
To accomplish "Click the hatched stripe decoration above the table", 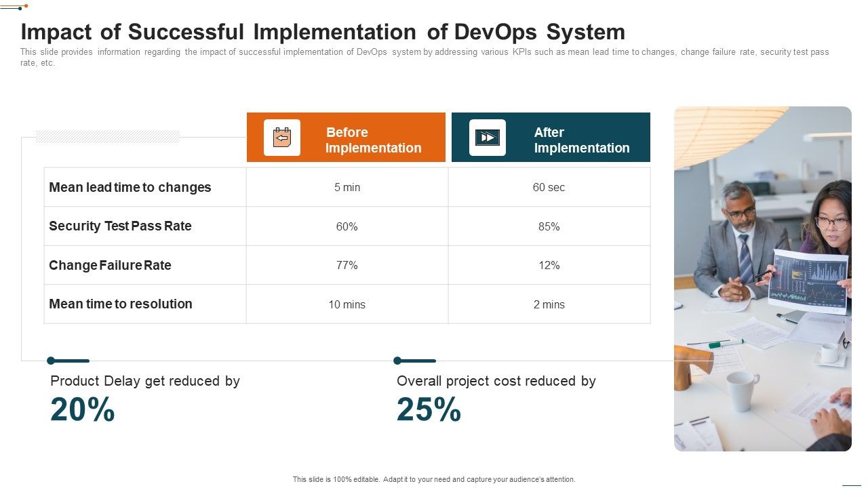I will 107,138.
